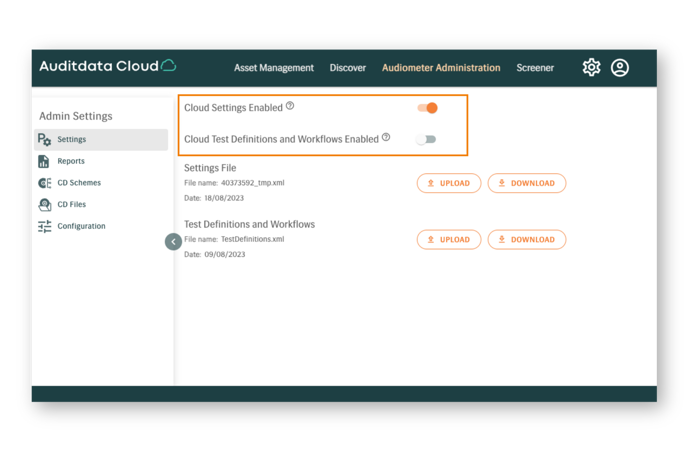Open the user profile account icon
The height and width of the screenshot is (463, 700).
point(620,67)
